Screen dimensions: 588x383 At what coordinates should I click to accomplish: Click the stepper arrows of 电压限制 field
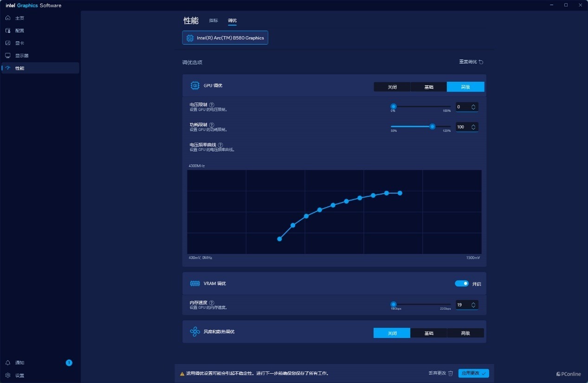click(473, 107)
